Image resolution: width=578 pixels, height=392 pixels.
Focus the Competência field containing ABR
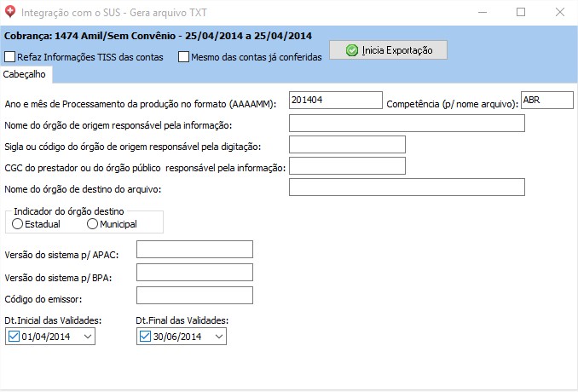pyautogui.click(x=546, y=100)
